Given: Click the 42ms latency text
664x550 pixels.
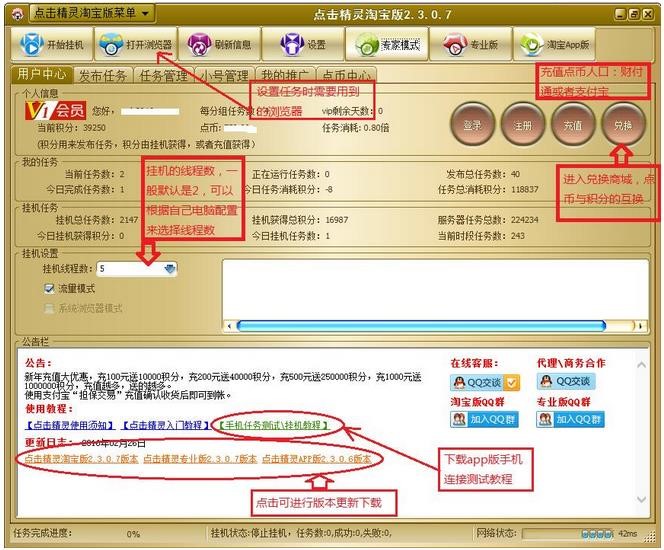Looking at the screenshot, I should pos(628,533).
